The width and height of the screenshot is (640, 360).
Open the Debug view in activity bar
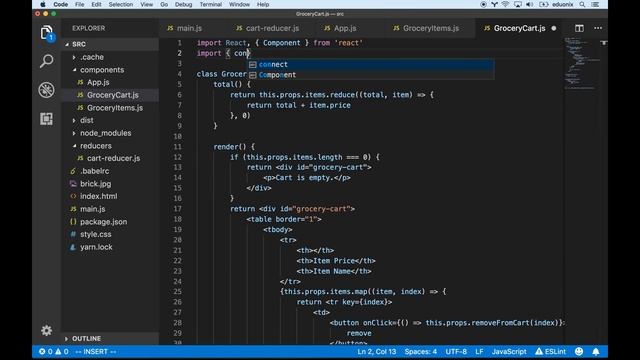pyautogui.click(x=47, y=90)
